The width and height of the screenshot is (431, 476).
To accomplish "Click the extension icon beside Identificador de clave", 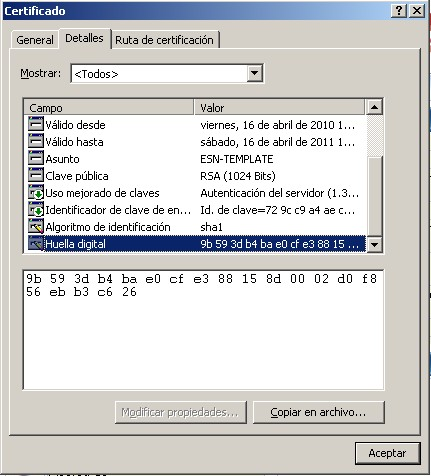I will 36,209.
